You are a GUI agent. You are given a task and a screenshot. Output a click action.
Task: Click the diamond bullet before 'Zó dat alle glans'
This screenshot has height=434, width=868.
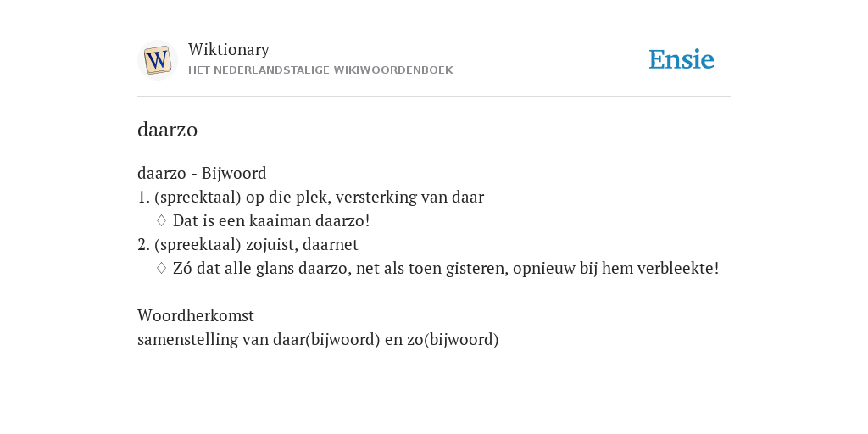point(162,268)
